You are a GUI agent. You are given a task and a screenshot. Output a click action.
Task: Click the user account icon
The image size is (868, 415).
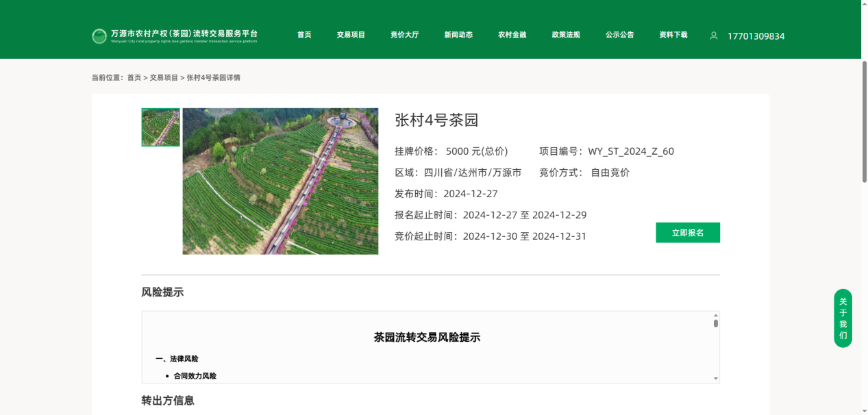coord(714,36)
